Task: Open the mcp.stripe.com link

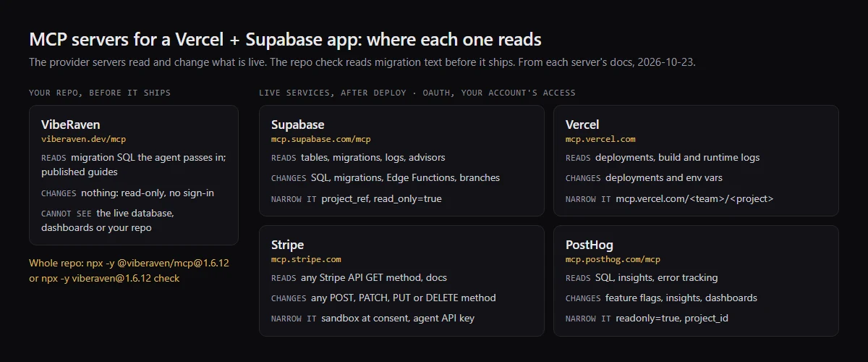Action: click(306, 259)
